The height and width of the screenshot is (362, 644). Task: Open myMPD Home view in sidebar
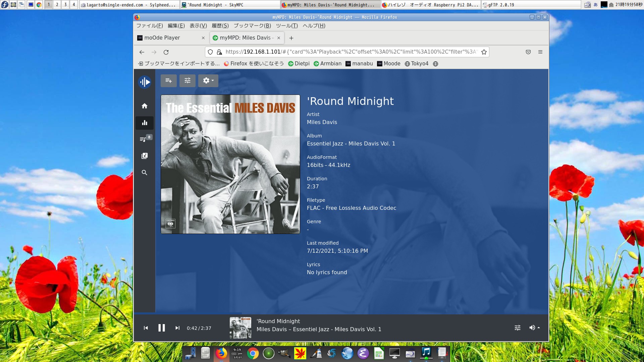pos(145,106)
